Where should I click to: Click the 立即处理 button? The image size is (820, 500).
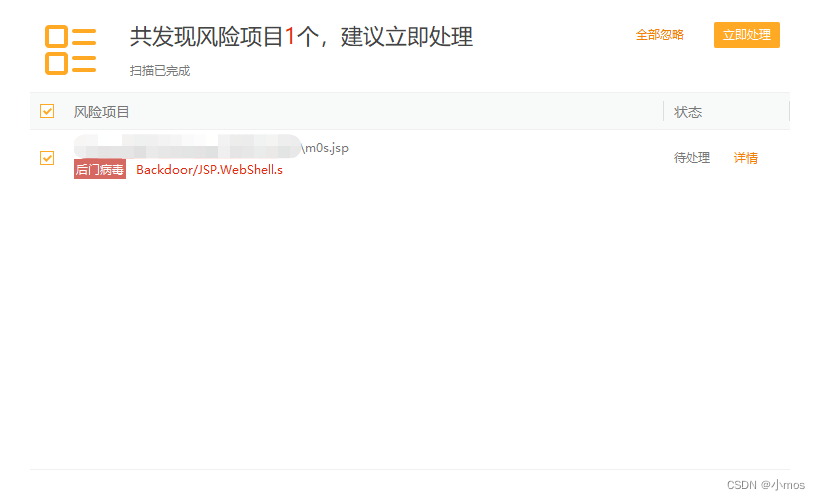click(746, 35)
